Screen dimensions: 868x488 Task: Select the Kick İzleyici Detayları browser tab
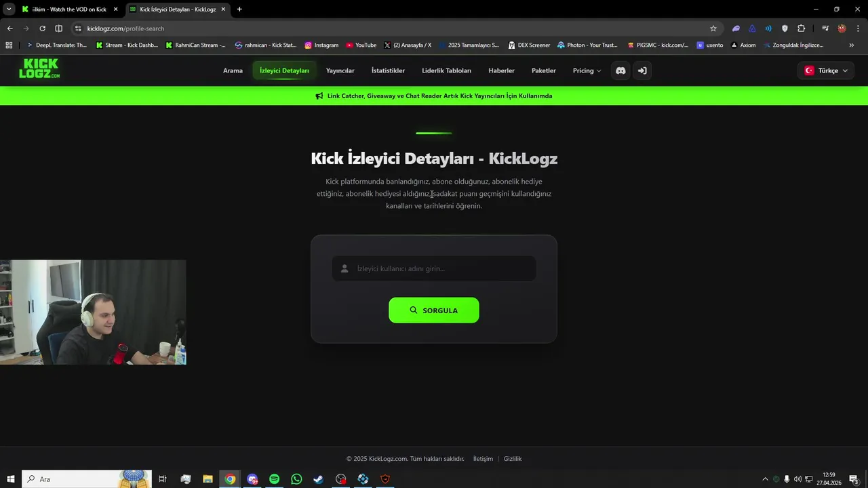(178, 9)
